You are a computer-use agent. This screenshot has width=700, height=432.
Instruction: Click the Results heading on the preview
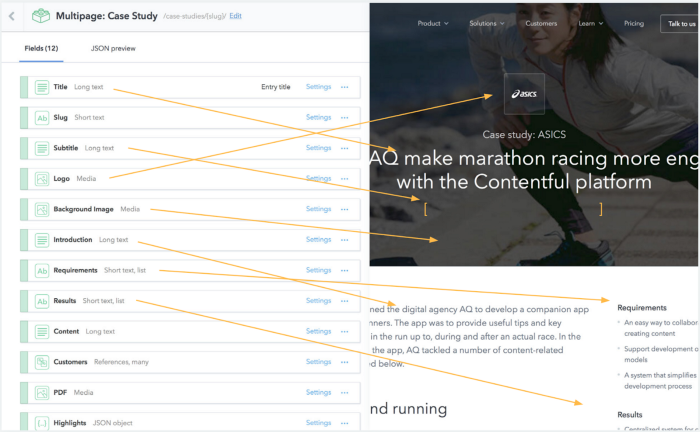629,415
